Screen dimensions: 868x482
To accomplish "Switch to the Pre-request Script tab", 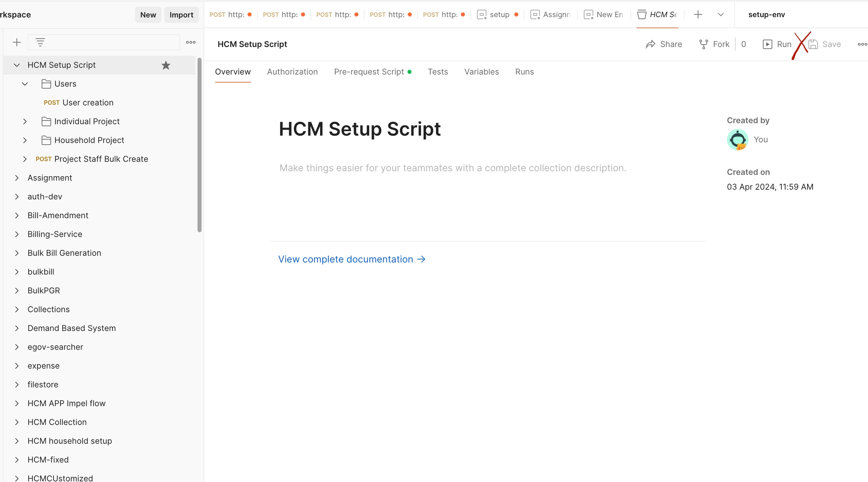I will point(369,72).
